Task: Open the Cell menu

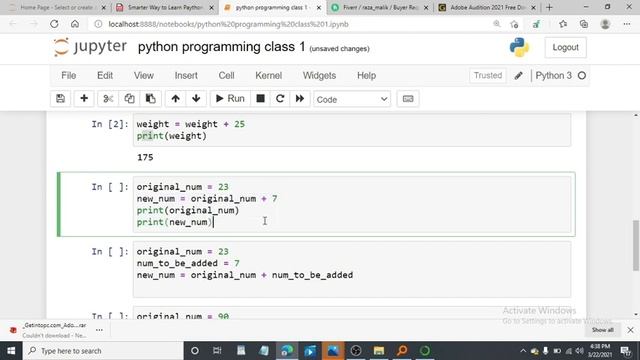Action: pos(227,76)
